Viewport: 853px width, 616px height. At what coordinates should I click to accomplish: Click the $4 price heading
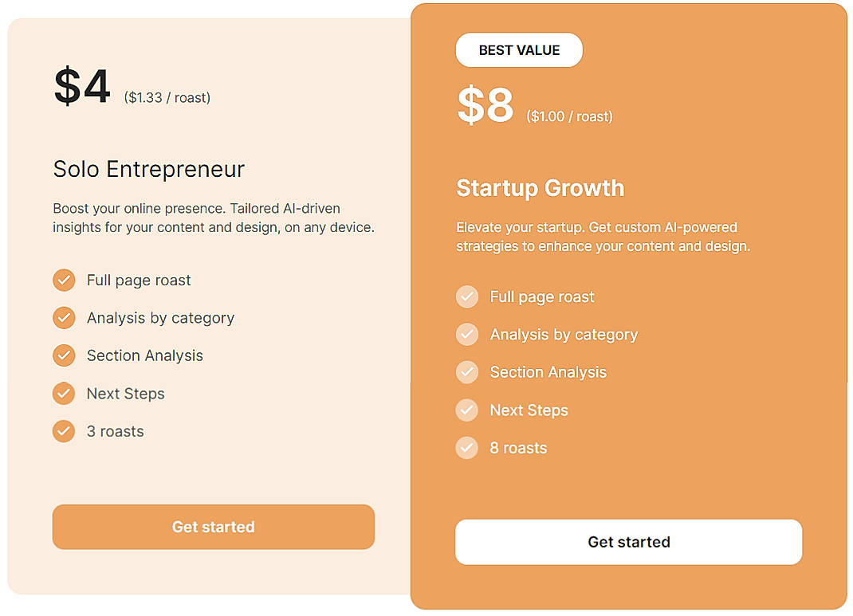click(82, 85)
